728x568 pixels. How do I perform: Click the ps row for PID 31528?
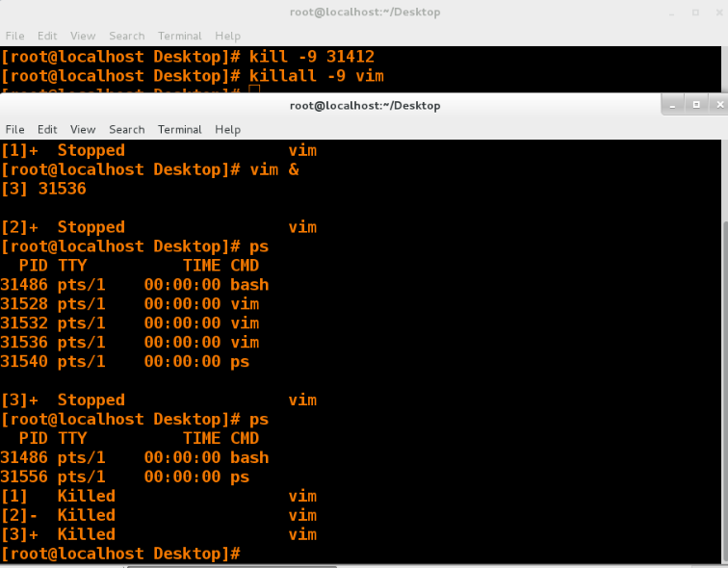(130, 304)
